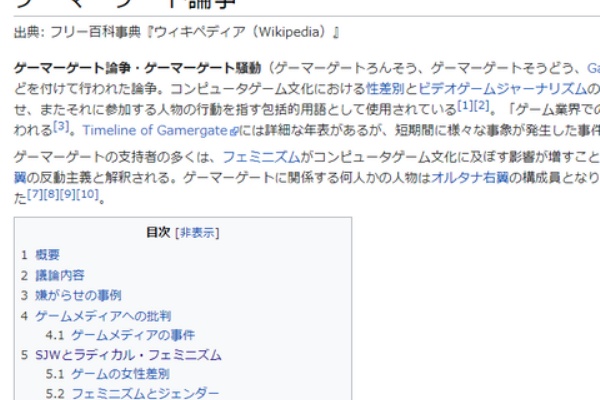
Task: Go to contents section 1 概要
Action: (47, 255)
